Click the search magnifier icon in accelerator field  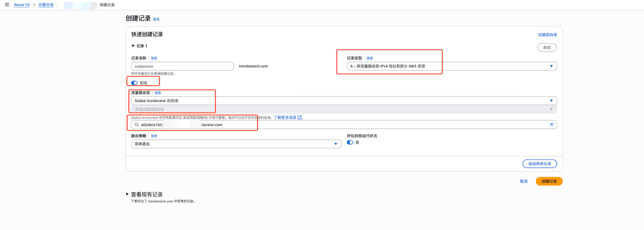tap(136, 125)
